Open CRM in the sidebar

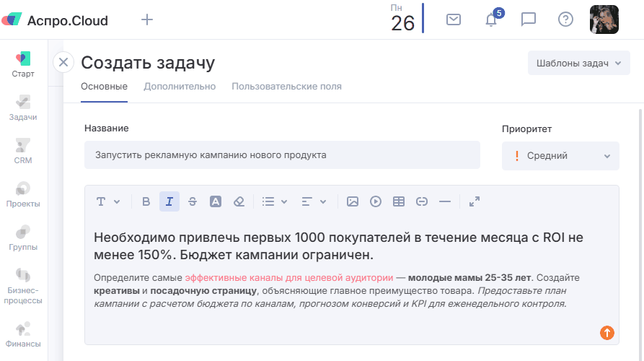[23, 150]
